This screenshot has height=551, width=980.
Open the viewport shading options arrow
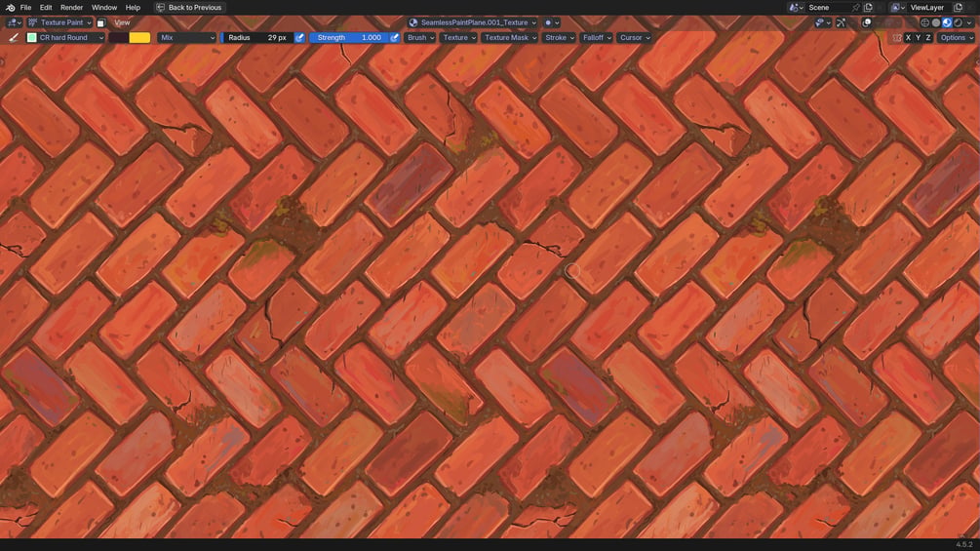[x=969, y=22]
